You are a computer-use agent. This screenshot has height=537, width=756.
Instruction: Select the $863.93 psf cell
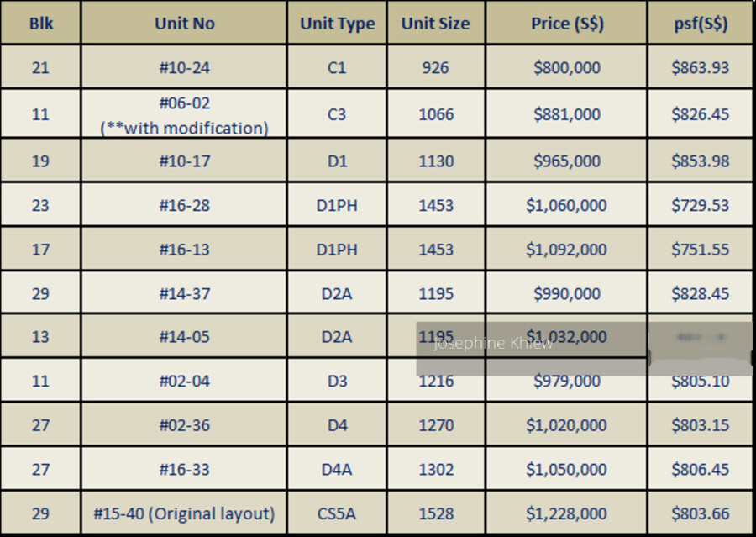(700, 67)
